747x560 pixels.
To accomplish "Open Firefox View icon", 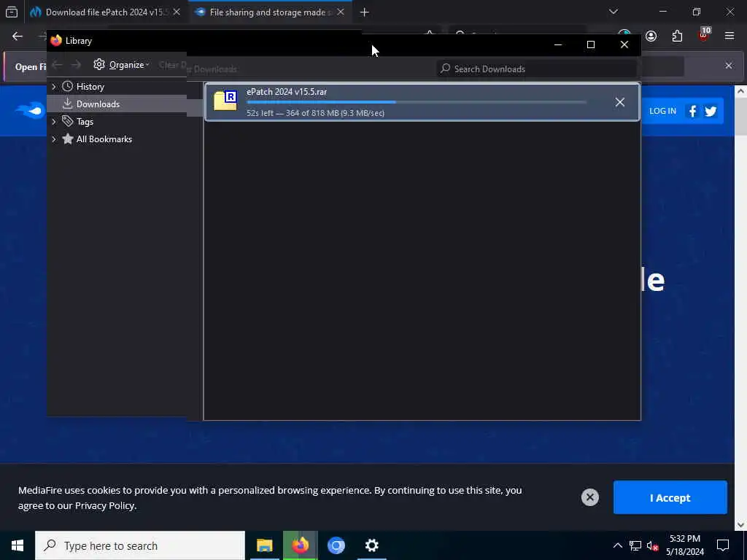I will tap(12, 12).
